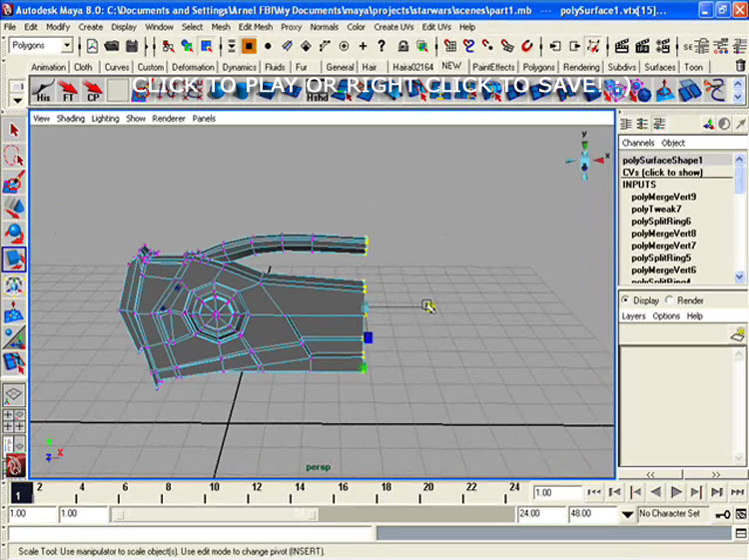The height and width of the screenshot is (560, 749).
Task: Select polyMergeVert9 in the INPUTS list
Action: click(x=664, y=197)
